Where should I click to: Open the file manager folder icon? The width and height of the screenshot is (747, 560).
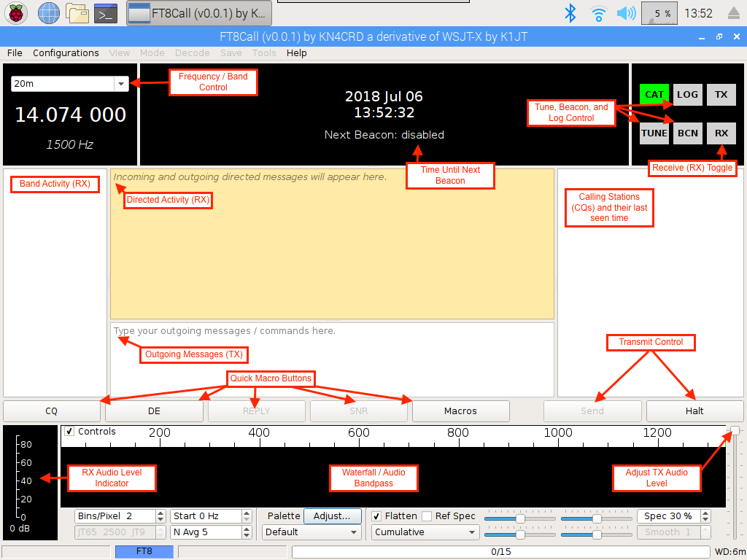pos(77,13)
